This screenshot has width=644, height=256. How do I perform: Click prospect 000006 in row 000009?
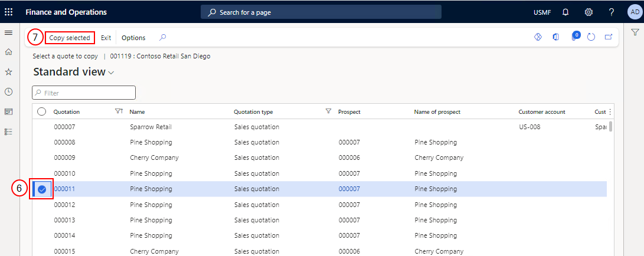tap(349, 157)
